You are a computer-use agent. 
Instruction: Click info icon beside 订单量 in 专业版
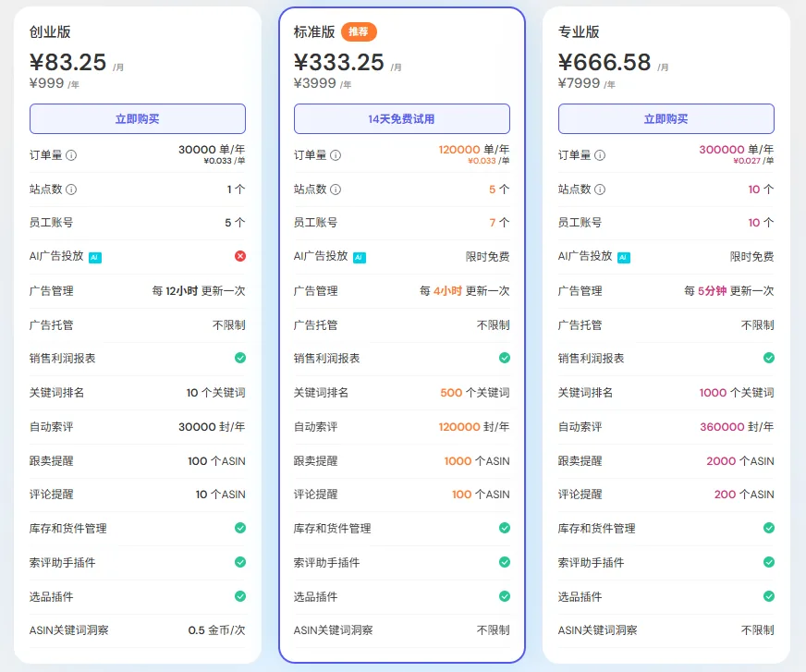[x=600, y=155]
